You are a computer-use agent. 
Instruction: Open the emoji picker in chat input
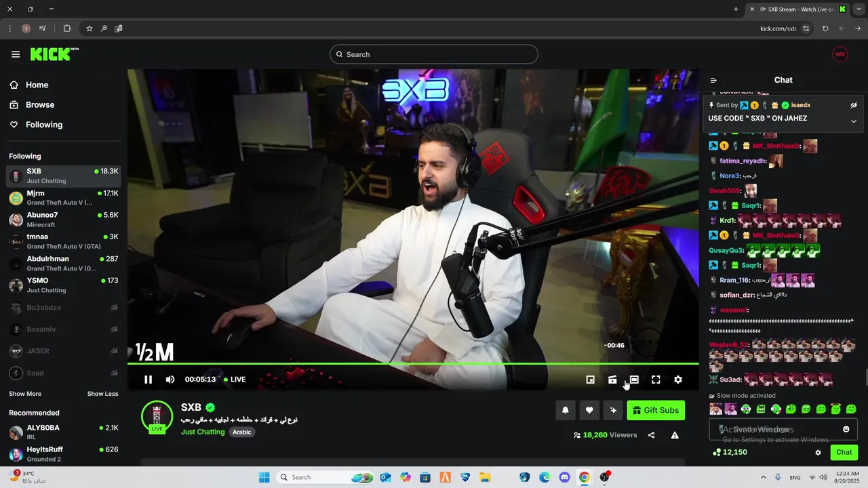846,429
